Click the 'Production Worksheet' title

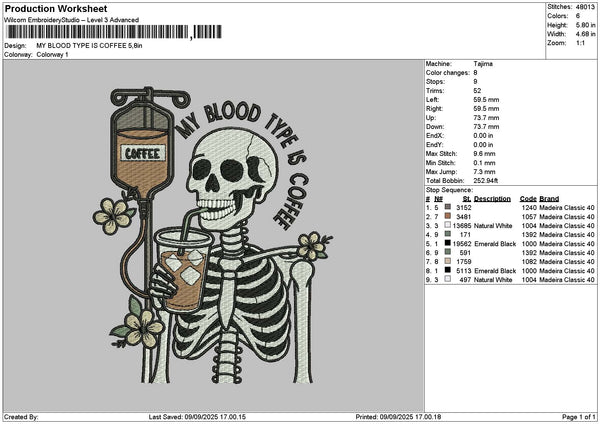[56, 9]
